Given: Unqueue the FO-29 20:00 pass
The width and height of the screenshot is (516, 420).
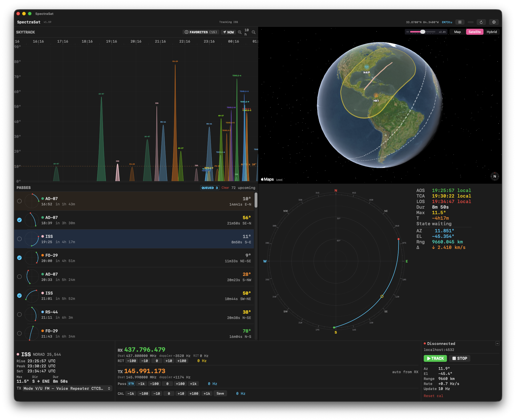Looking at the screenshot, I should [x=19, y=258].
